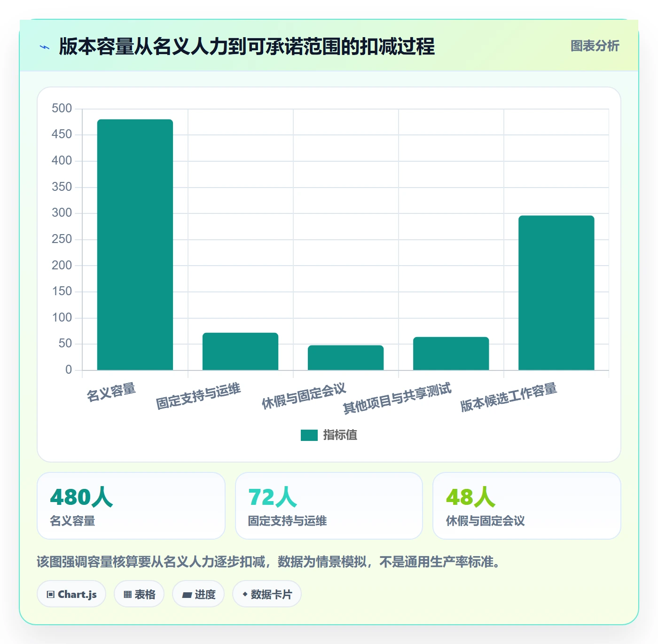Select the 名义容量 bar in the chart
This screenshot has height=644, width=658.
coord(135,244)
